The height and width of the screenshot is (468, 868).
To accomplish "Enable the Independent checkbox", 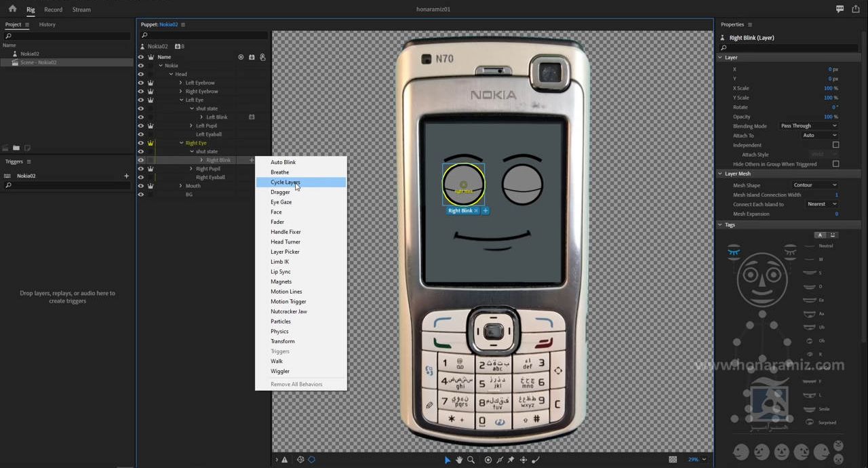I will [x=835, y=144].
